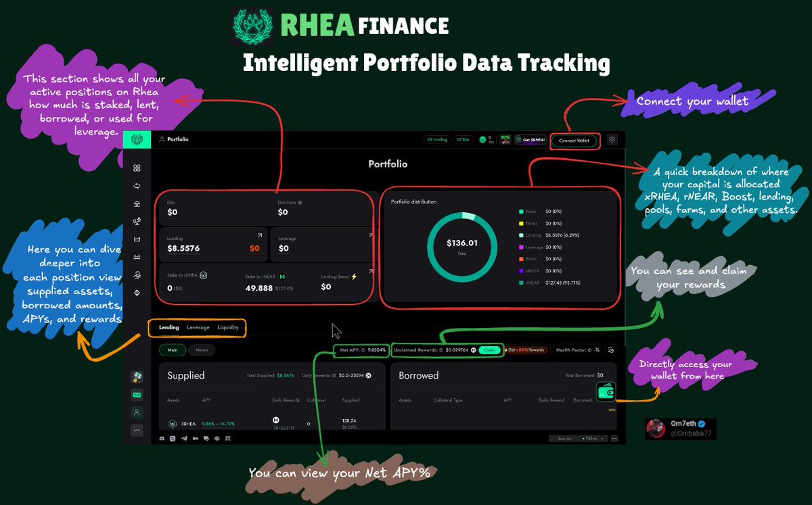This screenshot has height=505, width=812.
Task: Click the Portfolio breadcrumb in top bar
Action: 173,139
